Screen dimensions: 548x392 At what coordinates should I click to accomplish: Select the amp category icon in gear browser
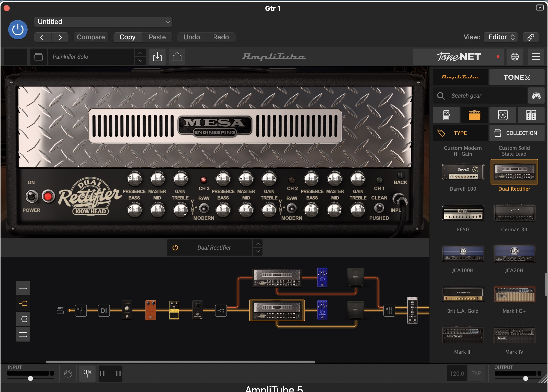[x=474, y=115]
